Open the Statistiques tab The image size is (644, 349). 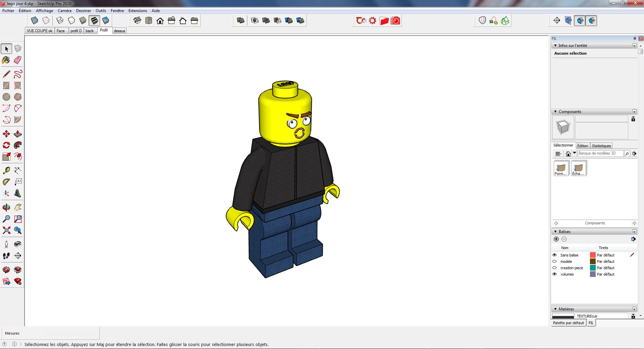point(601,146)
